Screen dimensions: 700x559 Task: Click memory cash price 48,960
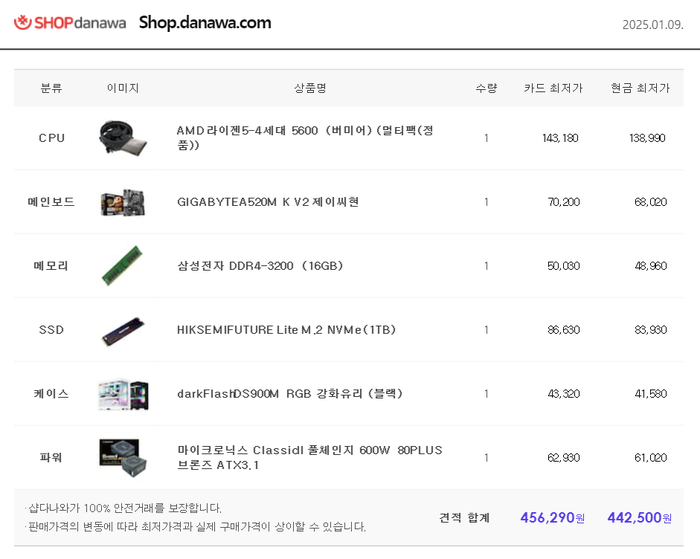pos(651,266)
